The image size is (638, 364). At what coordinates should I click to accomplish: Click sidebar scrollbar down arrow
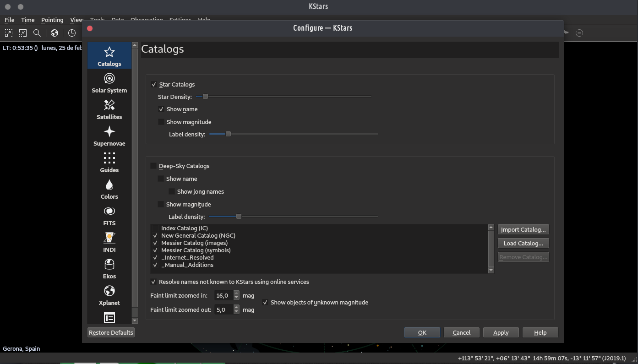click(135, 321)
